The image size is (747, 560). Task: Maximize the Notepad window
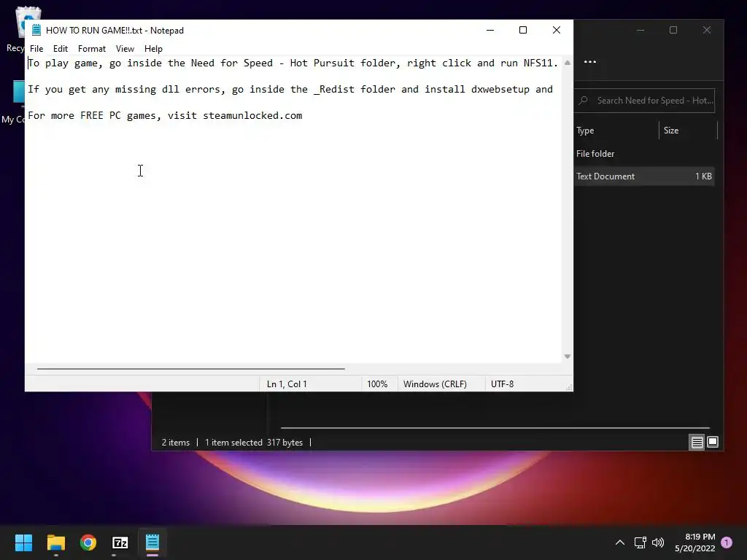[x=522, y=30]
